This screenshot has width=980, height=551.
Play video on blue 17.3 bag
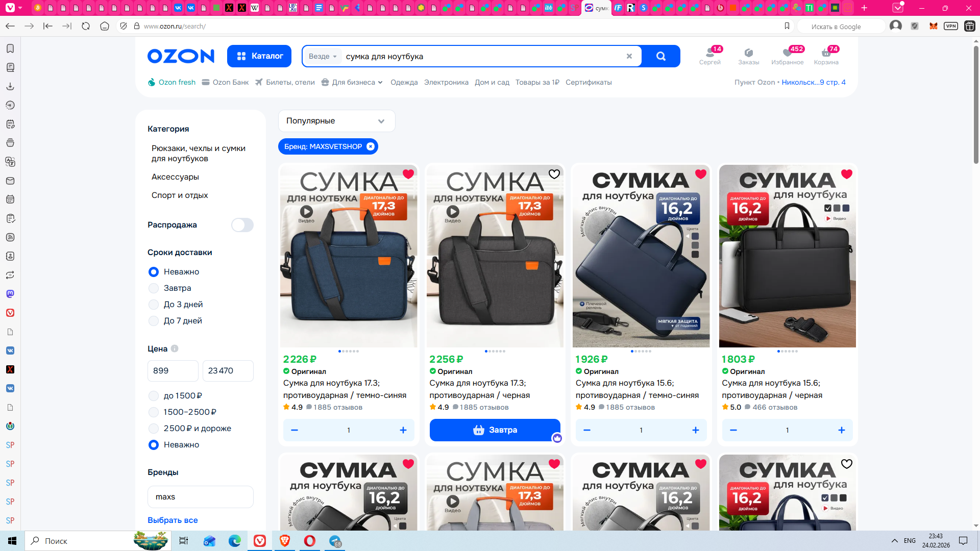click(x=306, y=211)
